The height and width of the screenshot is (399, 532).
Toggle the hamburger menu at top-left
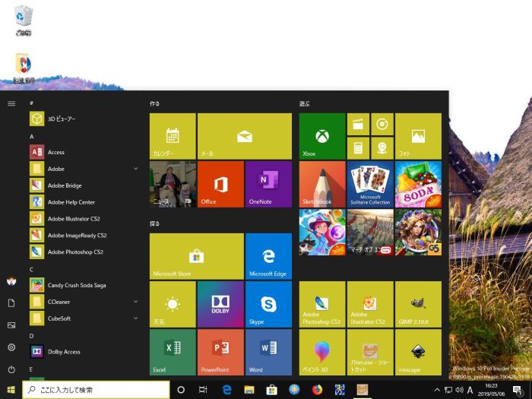[11, 103]
